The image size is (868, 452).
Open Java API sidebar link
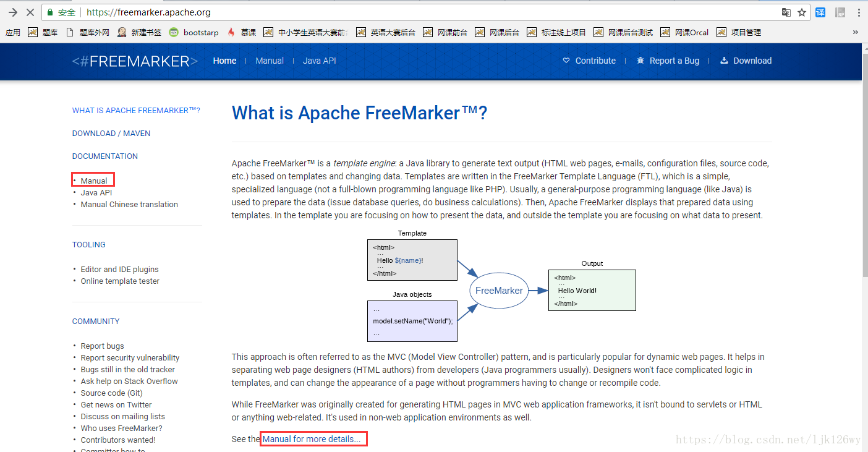pos(96,193)
